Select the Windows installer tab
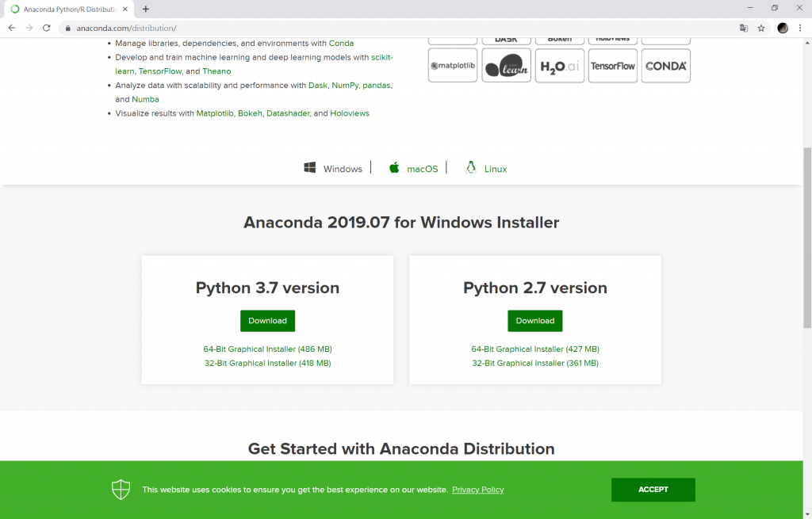This screenshot has width=812, height=519. pos(332,168)
